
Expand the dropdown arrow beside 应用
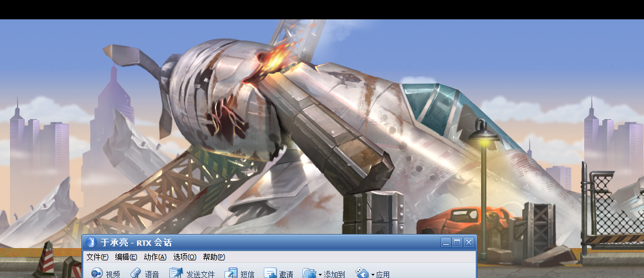pos(373,274)
